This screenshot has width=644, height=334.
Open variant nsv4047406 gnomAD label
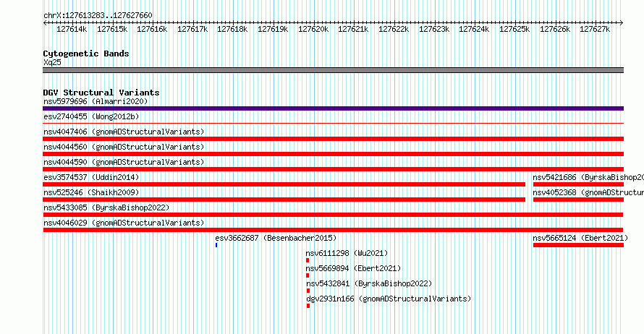click(124, 132)
